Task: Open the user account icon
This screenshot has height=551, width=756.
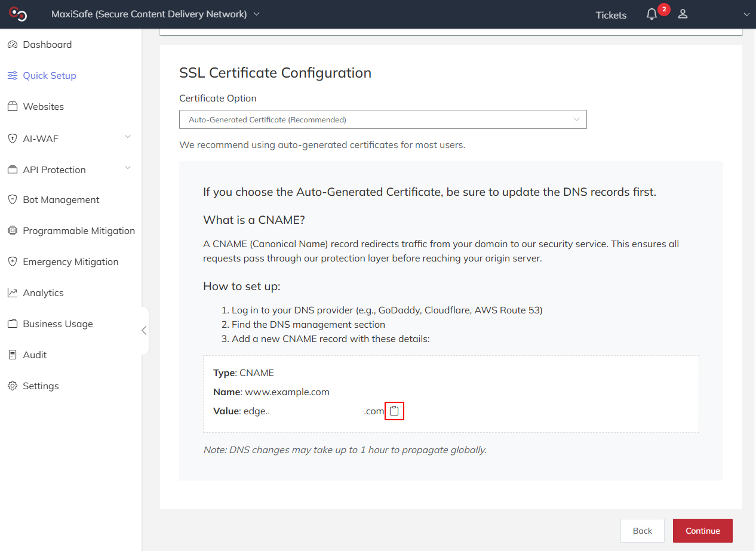Action: 683,13
